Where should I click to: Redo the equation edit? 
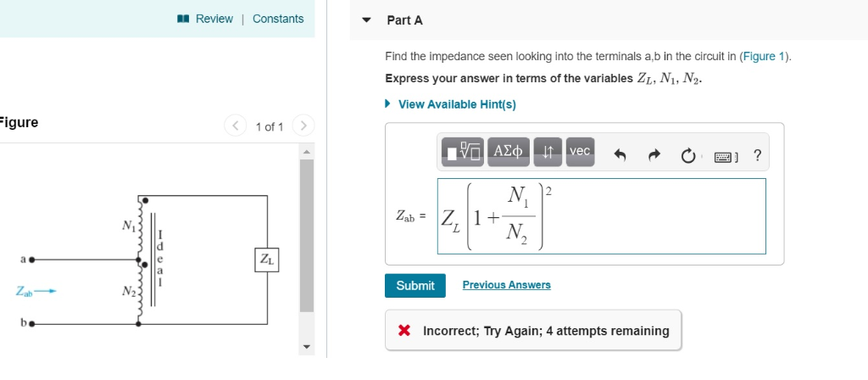pos(654,156)
